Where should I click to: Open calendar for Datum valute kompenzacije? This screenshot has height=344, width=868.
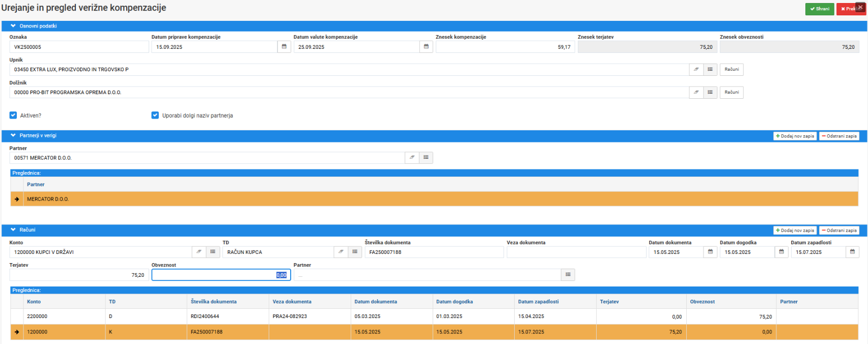tap(426, 47)
